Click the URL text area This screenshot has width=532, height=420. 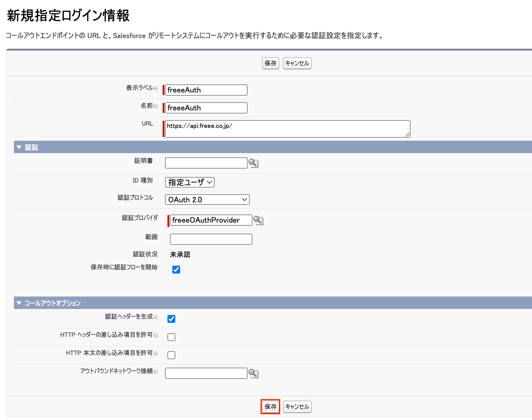[287, 129]
